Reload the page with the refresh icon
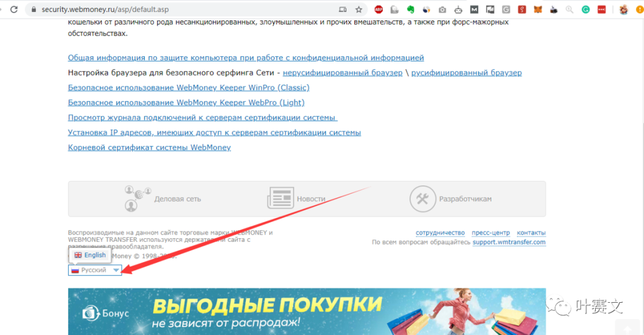This screenshot has height=335, width=644. coord(14,9)
